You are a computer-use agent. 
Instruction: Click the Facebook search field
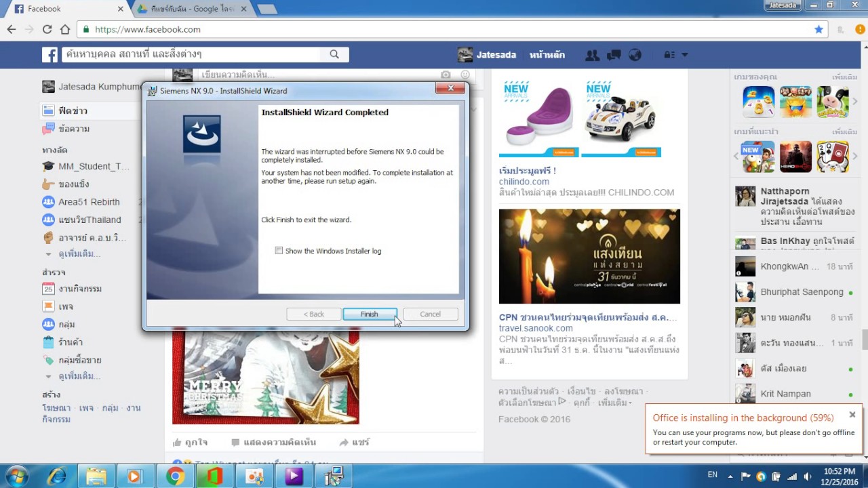point(191,54)
